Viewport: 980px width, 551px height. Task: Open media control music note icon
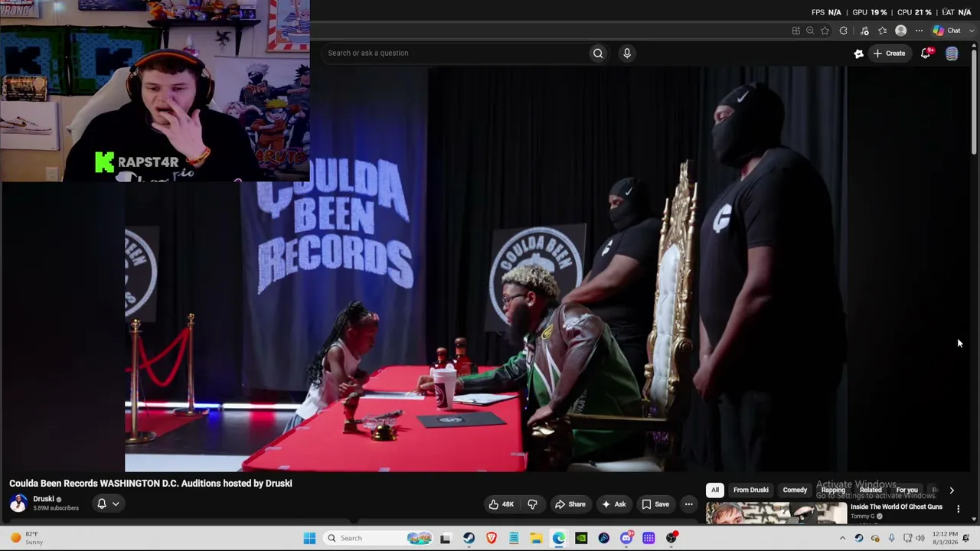[864, 31]
